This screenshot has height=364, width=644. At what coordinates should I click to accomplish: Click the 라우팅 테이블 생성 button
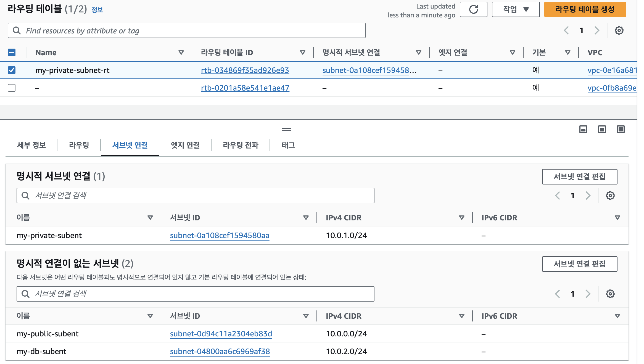click(x=585, y=9)
